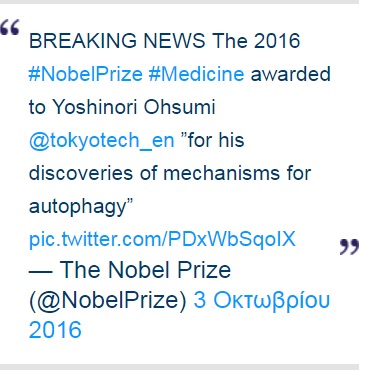Viewport: 369px width, 372px height.
Task: Click the phrase discoveries of mechanisms for
Action: point(170,173)
